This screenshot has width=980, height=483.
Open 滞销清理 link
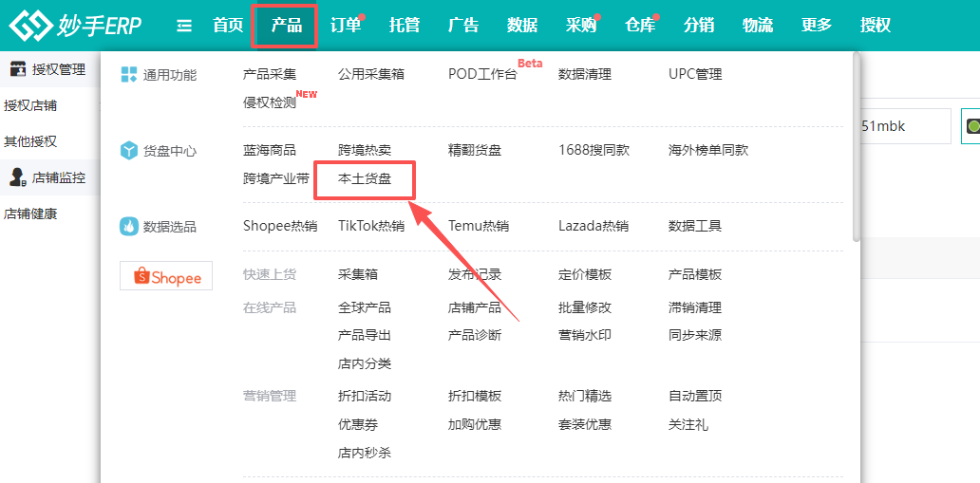pyautogui.click(x=695, y=307)
